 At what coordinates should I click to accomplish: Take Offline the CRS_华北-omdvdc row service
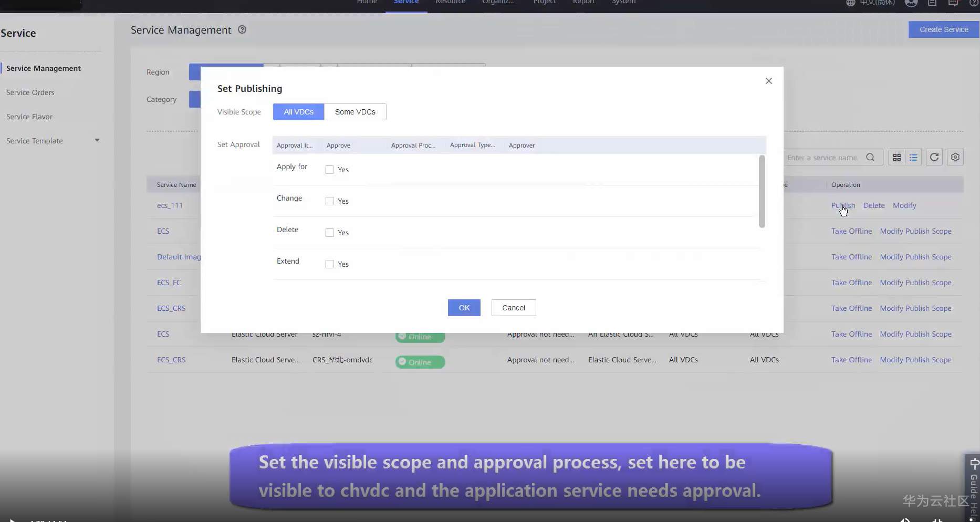pos(851,360)
